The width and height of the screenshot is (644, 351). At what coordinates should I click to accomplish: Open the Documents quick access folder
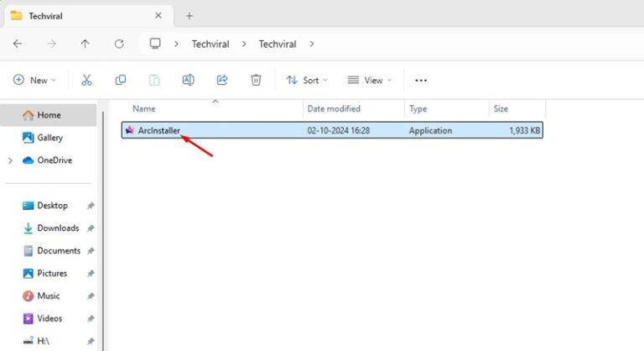[48, 250]
